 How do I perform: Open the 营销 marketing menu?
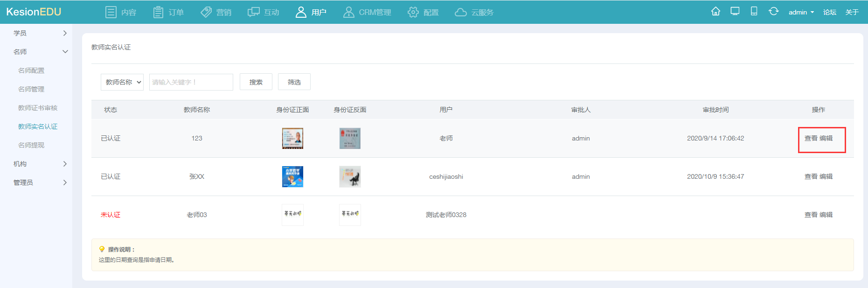[216, 12]
